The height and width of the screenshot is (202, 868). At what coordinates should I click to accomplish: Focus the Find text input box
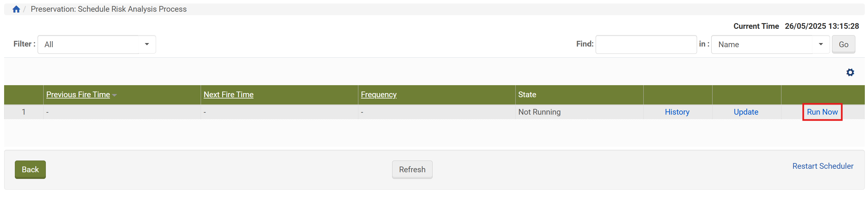tap(646, 44)
